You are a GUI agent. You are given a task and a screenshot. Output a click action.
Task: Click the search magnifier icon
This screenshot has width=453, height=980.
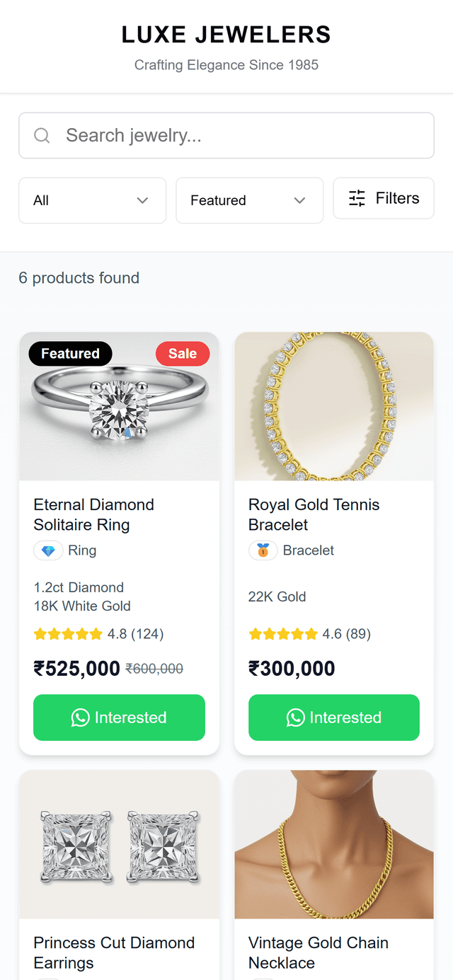point(42,135)
